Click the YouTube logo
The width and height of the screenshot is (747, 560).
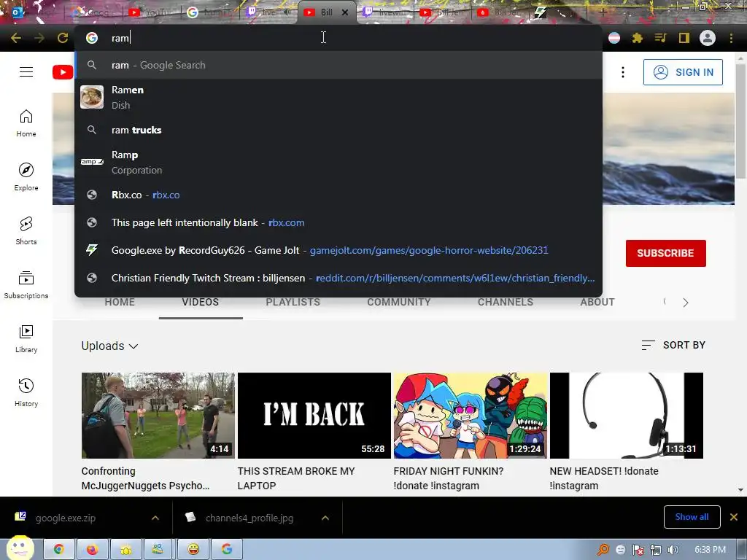[x=63, y=72]
